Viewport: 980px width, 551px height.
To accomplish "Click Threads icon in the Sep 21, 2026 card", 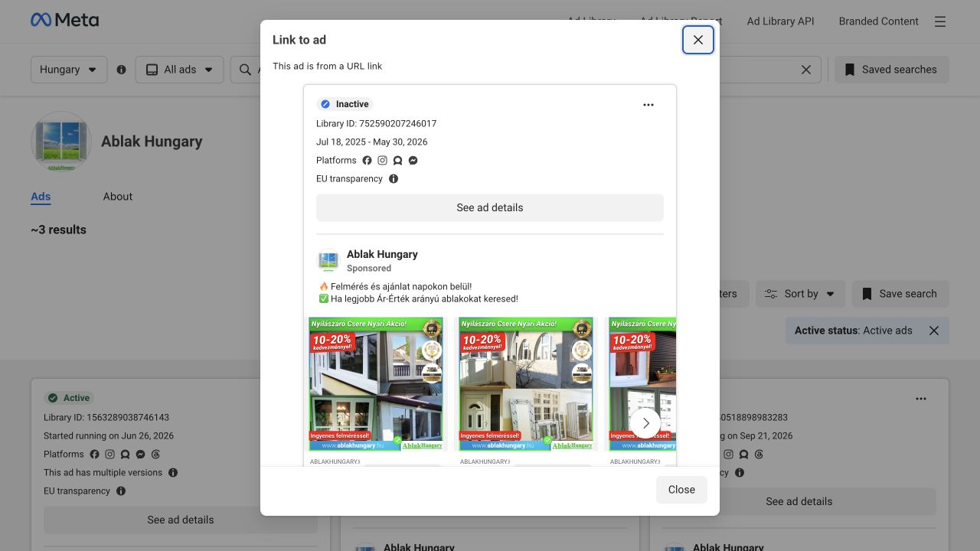I will [759, 455].
